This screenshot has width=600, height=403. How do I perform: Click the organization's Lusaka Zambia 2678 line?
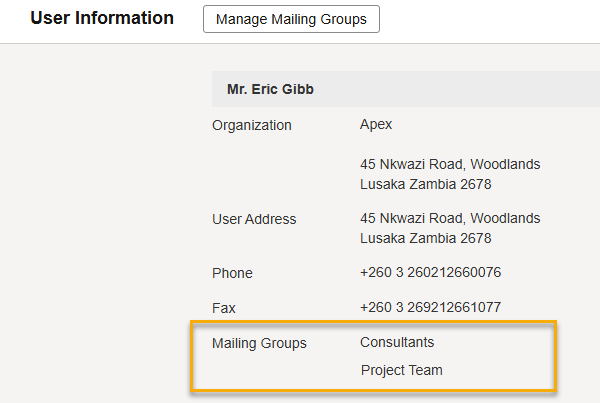click(x=425, y=184)
